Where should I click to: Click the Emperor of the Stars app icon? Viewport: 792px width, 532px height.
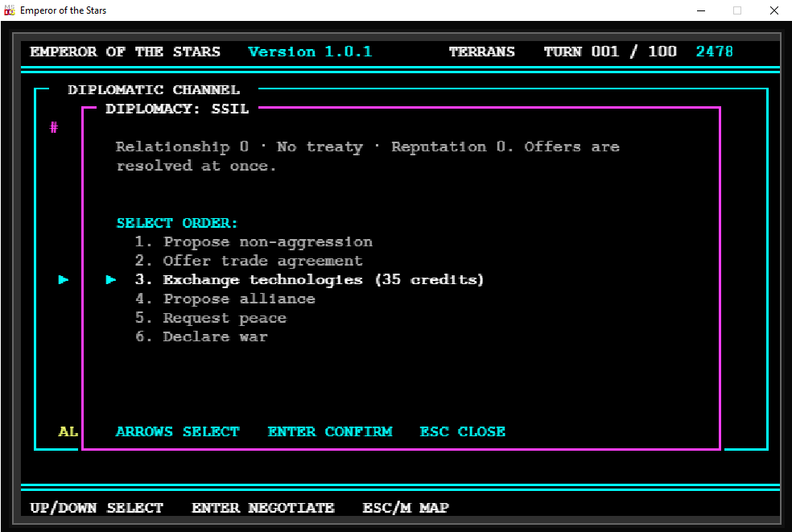(9, 10)
